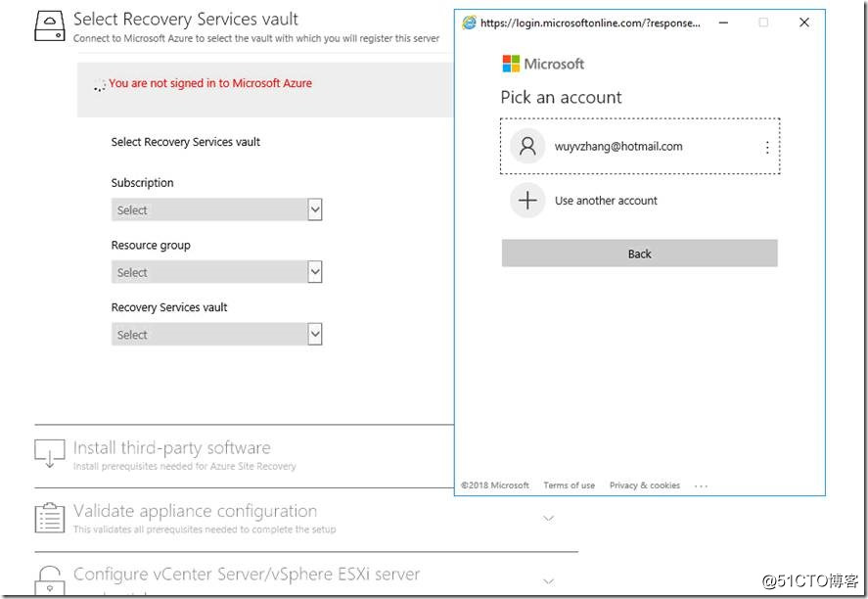Open the Resource group dropdown
This screenshot has height=599, width=868.
coord(216,272)
